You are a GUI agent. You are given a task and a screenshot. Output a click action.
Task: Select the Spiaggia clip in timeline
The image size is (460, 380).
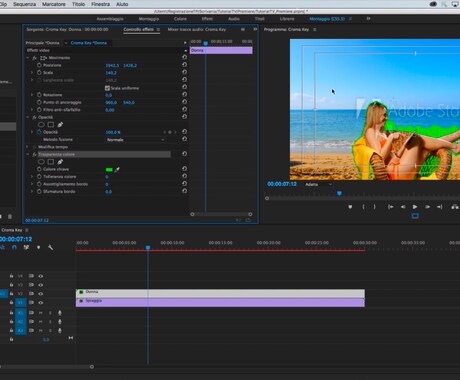(x=220, y=302)
